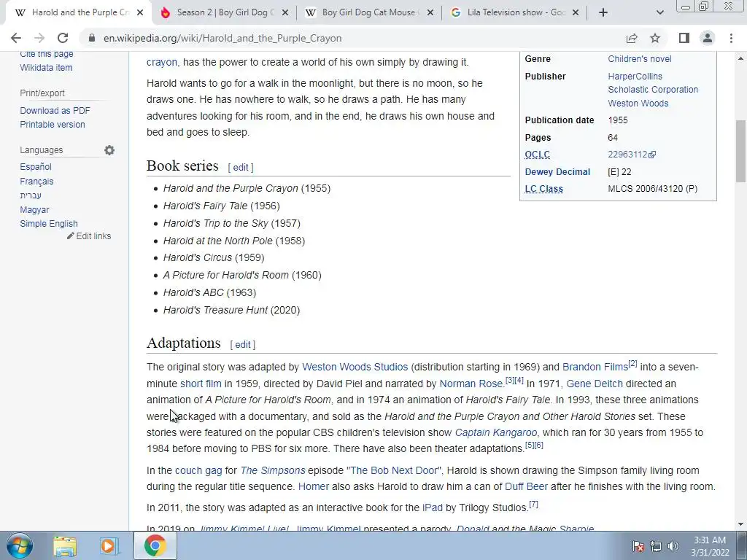The height and width of the screenshot is (560, 747).
Task: Click the page vertical scrollbar thumb
Action: click(740, 150)
